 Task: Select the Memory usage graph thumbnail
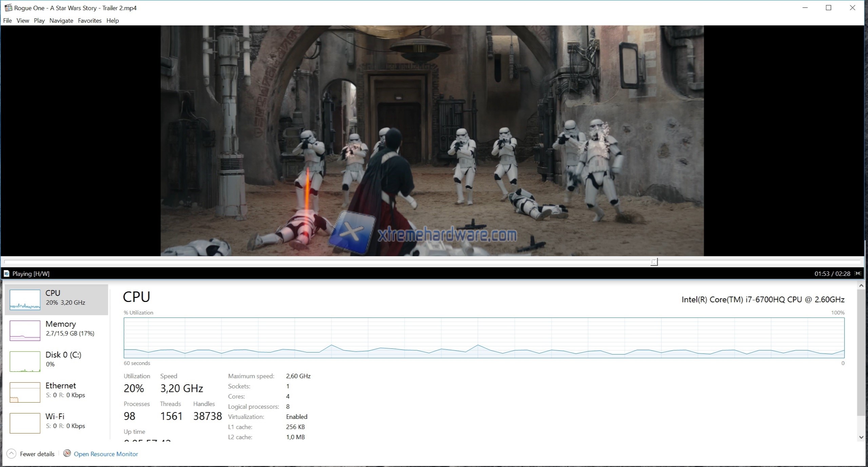[25, 330]
